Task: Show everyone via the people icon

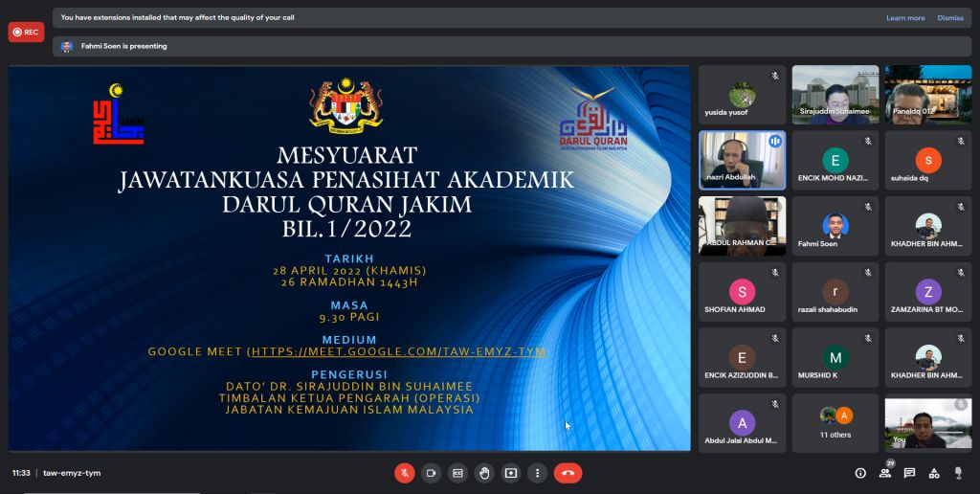Action: click(x=885, y=473)
